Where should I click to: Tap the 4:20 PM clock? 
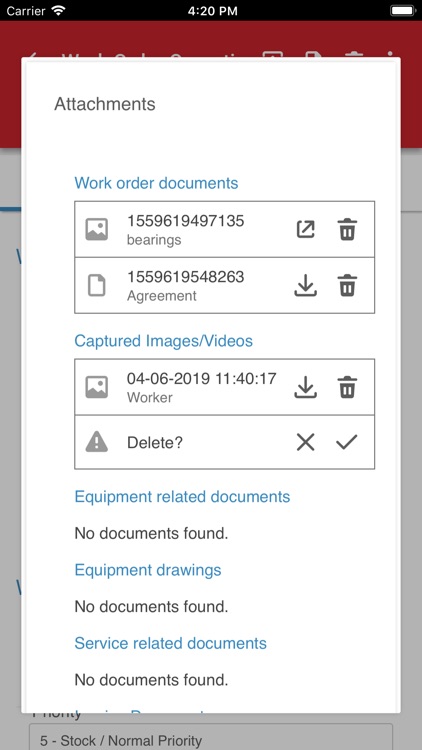coord(212,11)
